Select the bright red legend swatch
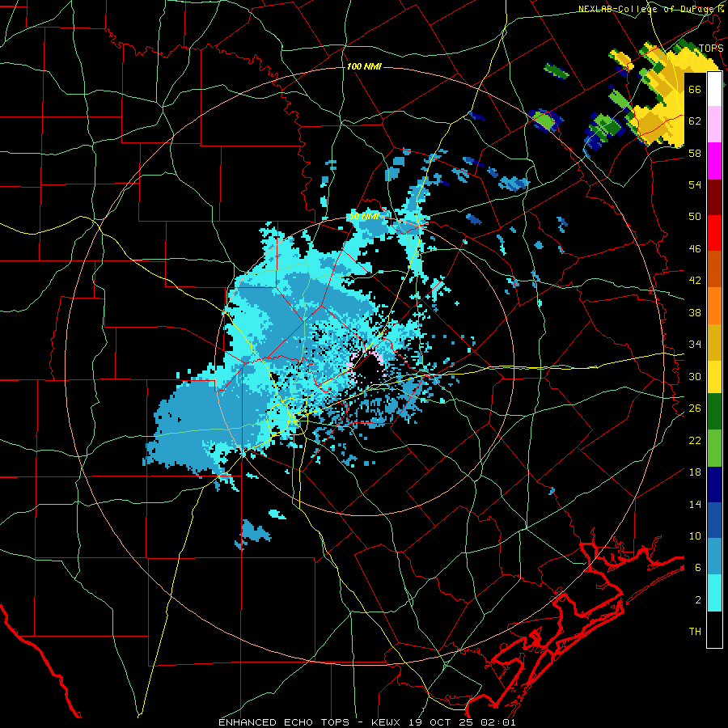 pos(714,233)
